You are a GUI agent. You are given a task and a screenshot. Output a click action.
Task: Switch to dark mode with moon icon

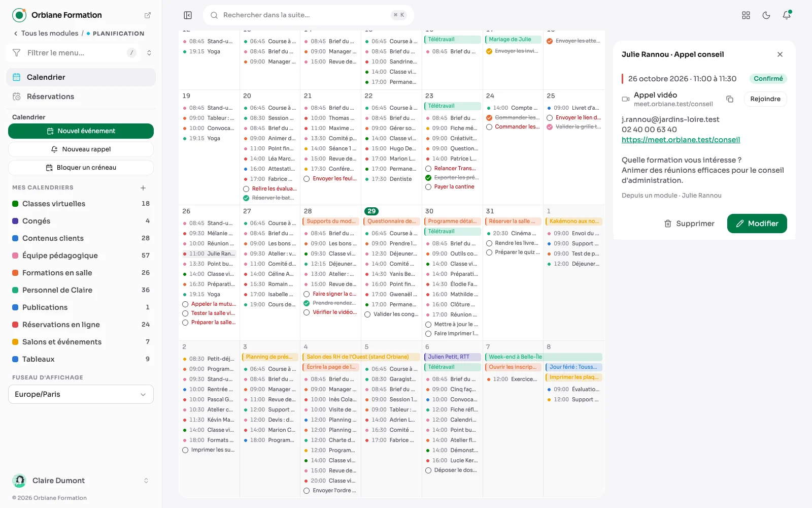point(766,15)
